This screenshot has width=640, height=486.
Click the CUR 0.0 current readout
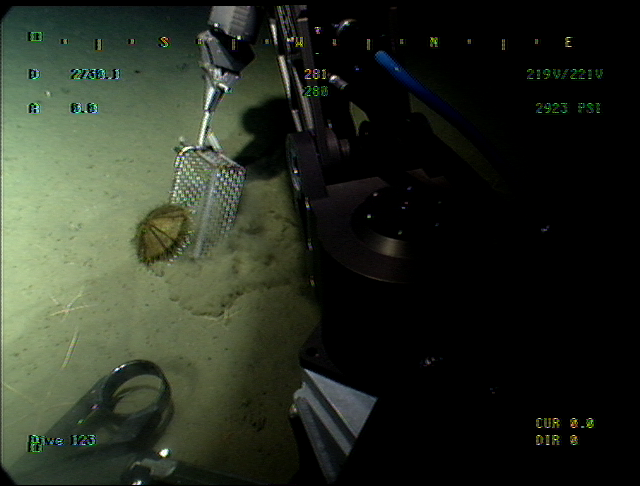coord(564,423)
